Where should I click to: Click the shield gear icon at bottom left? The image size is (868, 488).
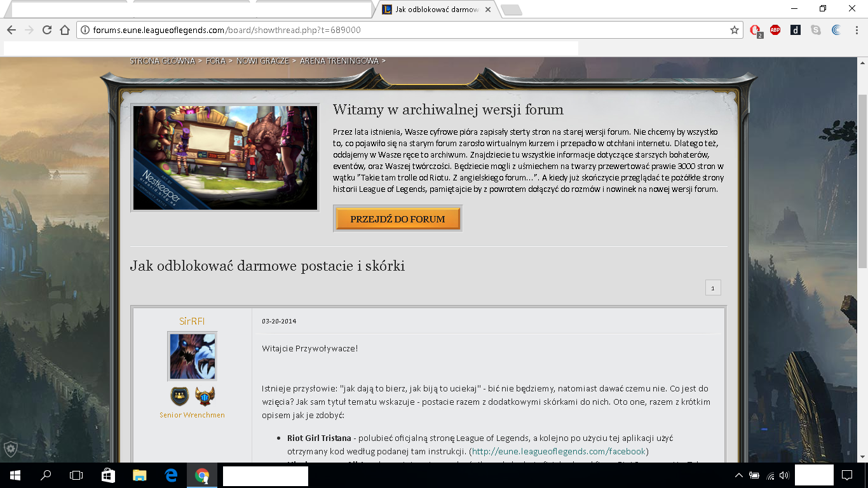10,449
